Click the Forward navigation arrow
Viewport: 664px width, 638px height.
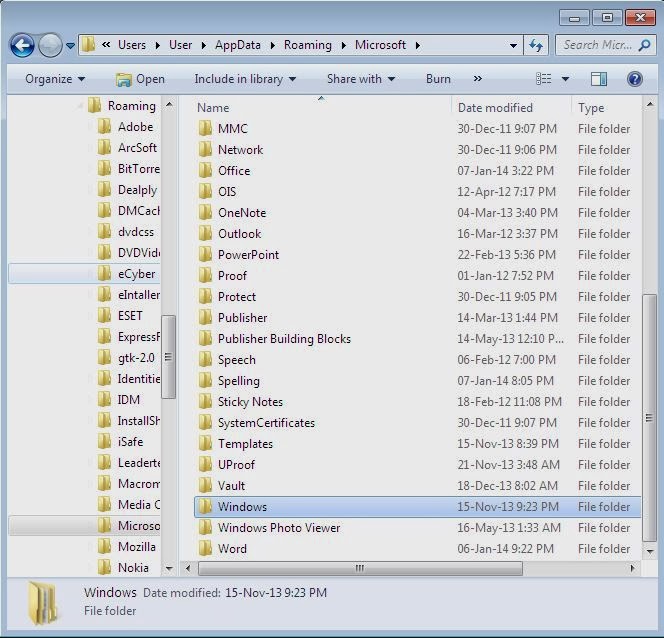[x=50, y=45]
